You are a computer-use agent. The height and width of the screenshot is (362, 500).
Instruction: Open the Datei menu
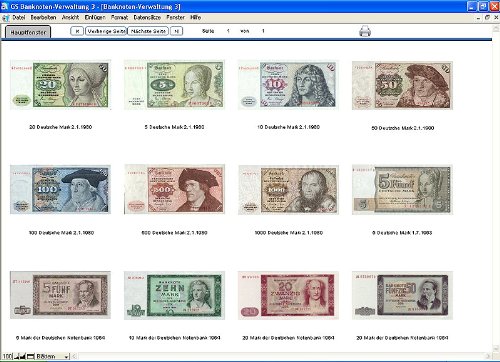[19, 17]
